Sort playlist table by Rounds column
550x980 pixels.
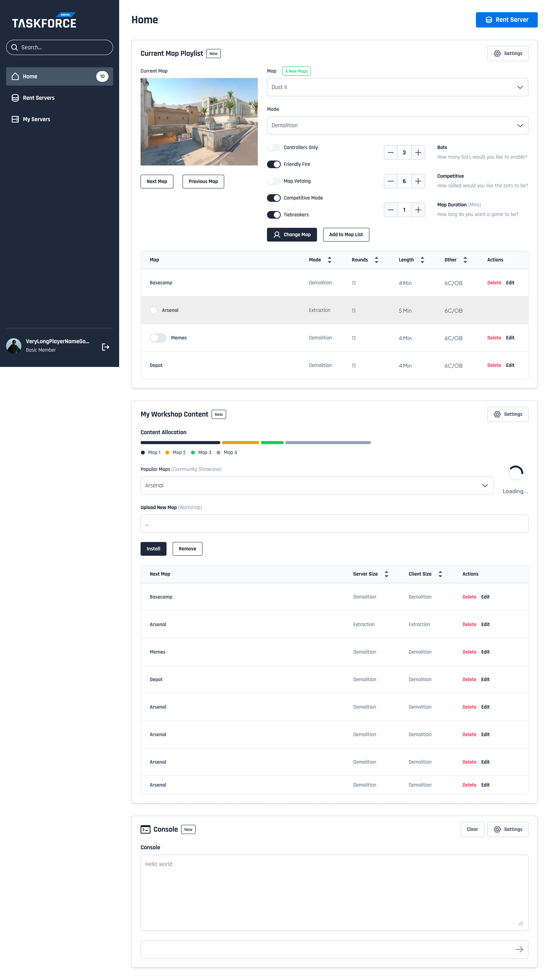376,260
